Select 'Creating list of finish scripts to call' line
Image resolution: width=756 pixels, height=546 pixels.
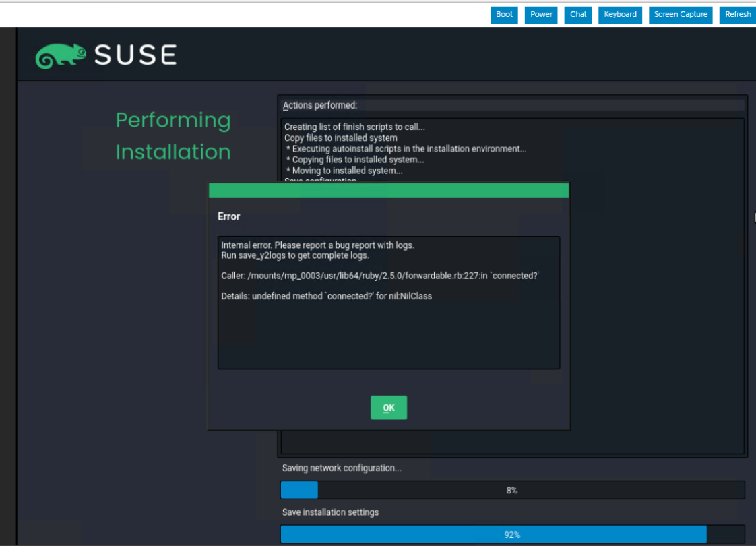pyautogui.click(x=354, y=127)
